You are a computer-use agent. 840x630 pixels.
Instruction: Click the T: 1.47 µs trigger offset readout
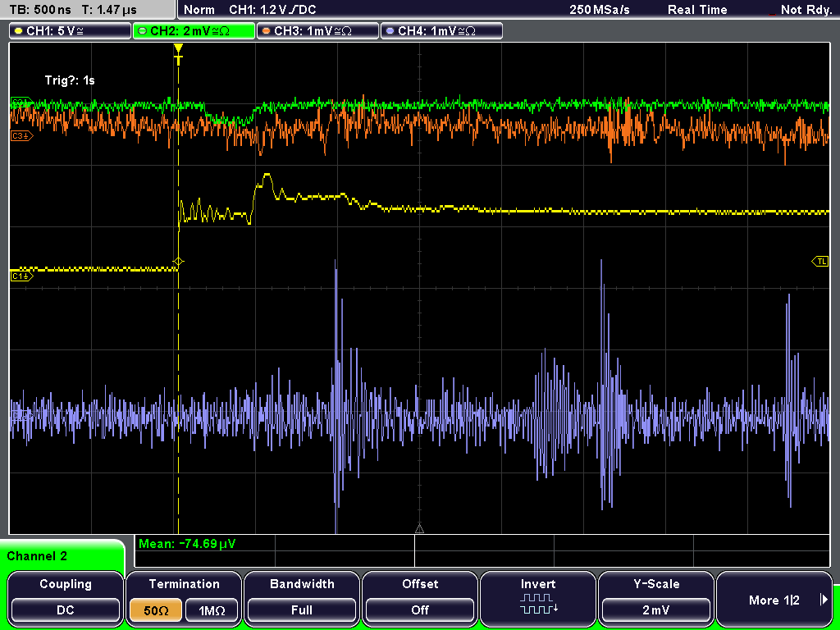110,10
